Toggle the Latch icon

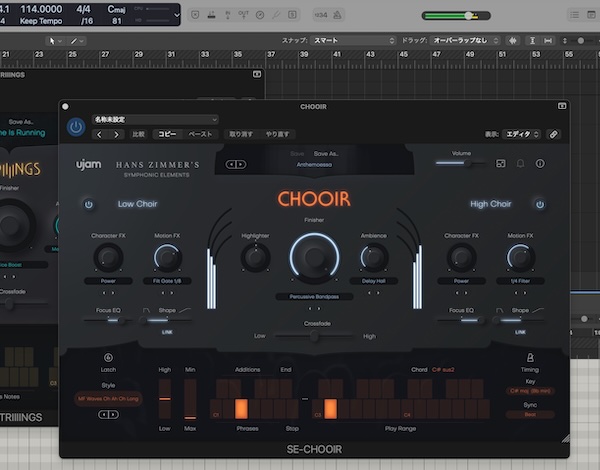pos(108,357)
